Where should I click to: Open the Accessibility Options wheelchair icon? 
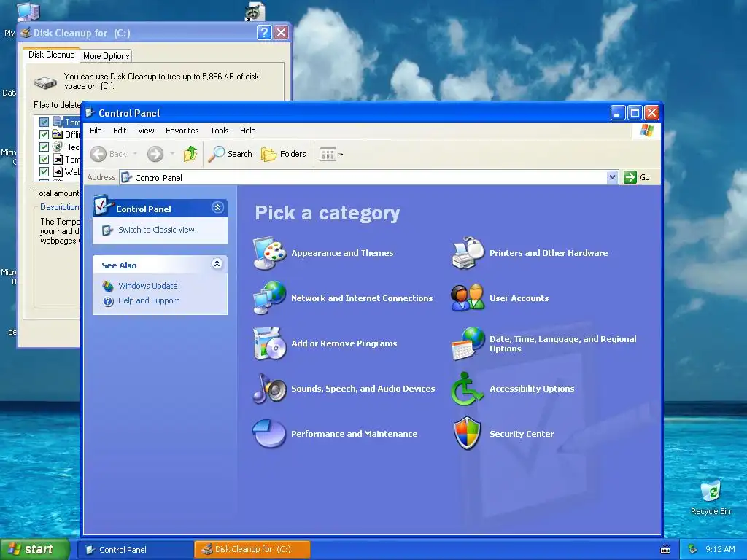point(467,389)
